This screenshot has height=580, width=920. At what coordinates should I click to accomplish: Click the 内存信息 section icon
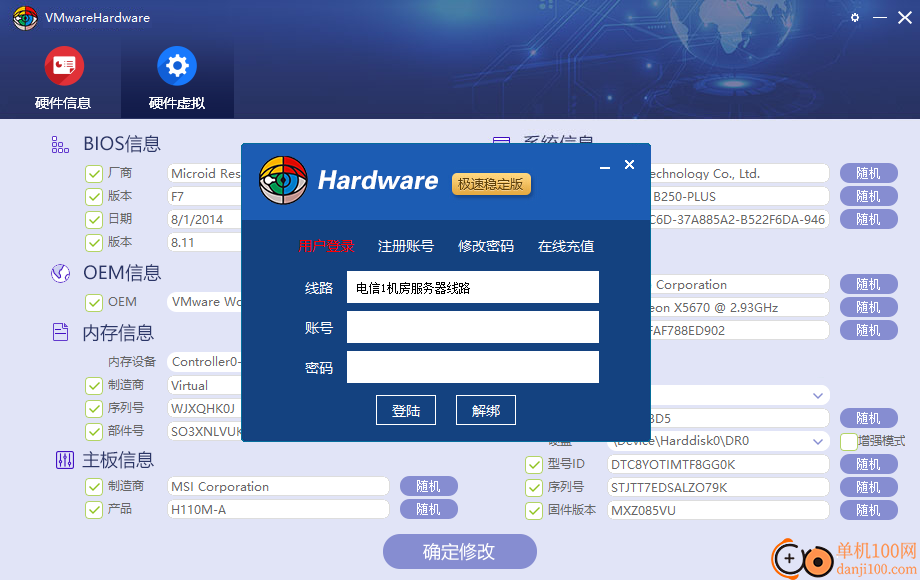point(60,332)
